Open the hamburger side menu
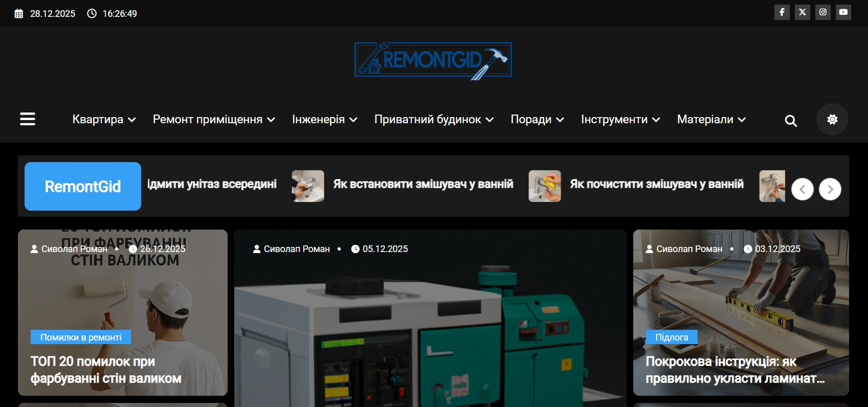 [28, 119]
